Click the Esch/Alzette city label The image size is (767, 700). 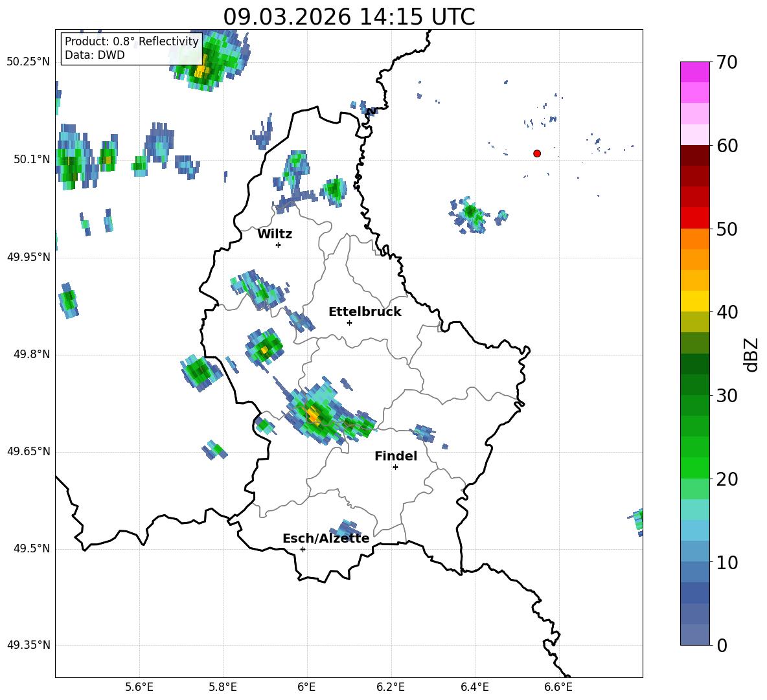[x=326, y=538]
